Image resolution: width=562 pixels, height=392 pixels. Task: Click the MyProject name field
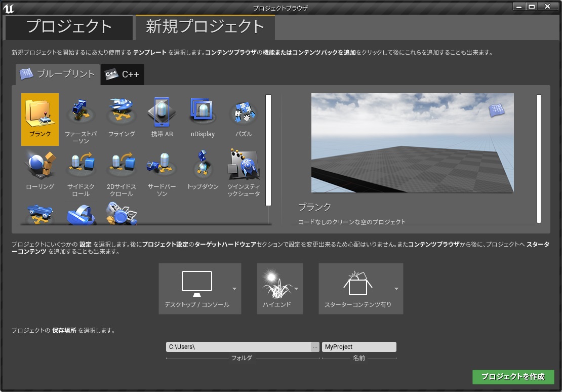click(359, 347)
